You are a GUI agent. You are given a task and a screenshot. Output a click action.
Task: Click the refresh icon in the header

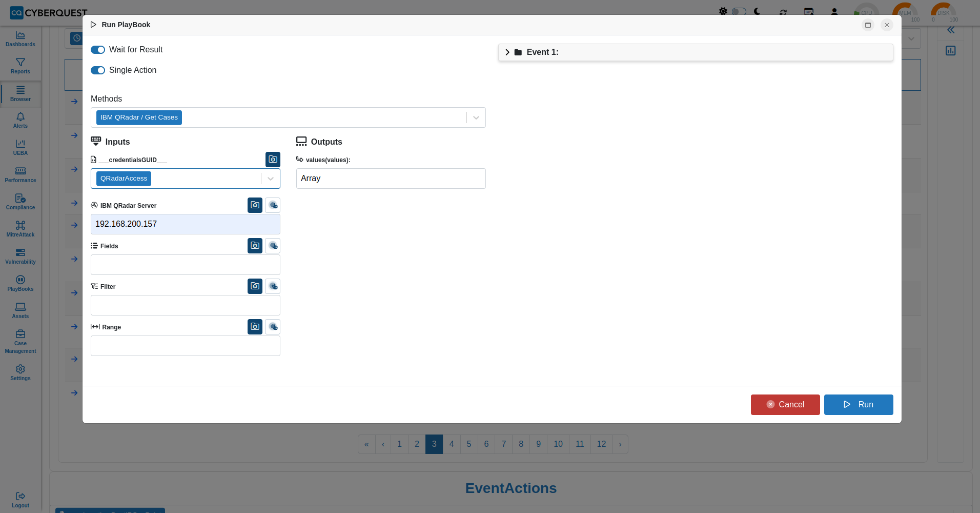(x=783, y=12)
